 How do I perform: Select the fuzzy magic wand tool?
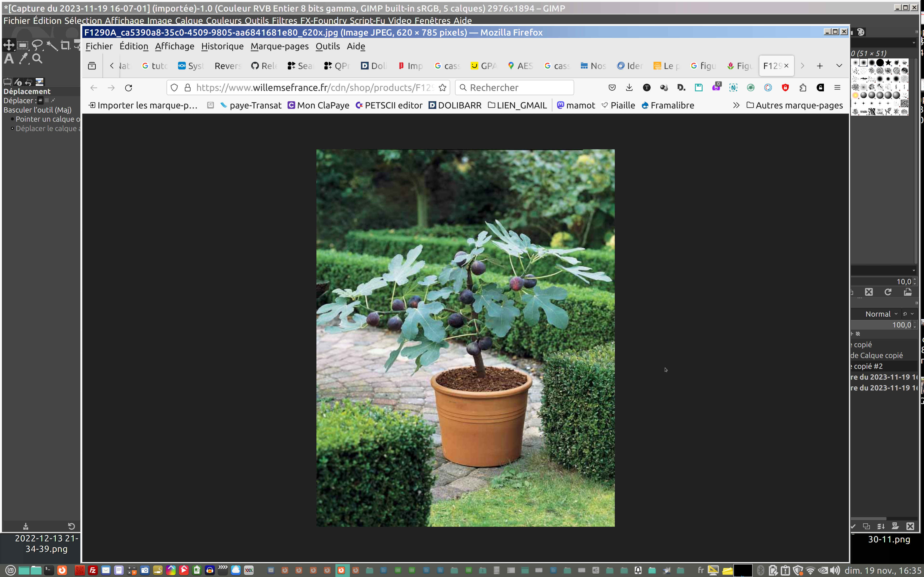[51, 46]
